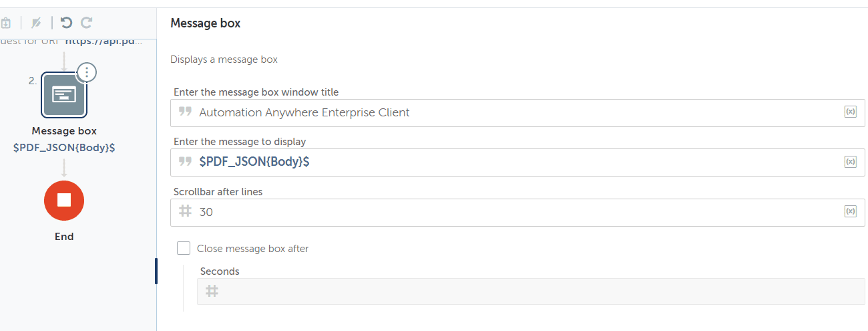The width and height of the screenshot is (868, 331).
Task: Click the Message box label under the node
Action: coord(64,131)
